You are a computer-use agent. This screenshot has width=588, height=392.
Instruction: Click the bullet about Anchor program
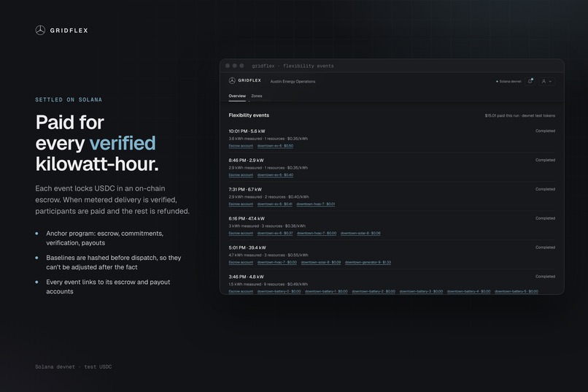[104, 238]
